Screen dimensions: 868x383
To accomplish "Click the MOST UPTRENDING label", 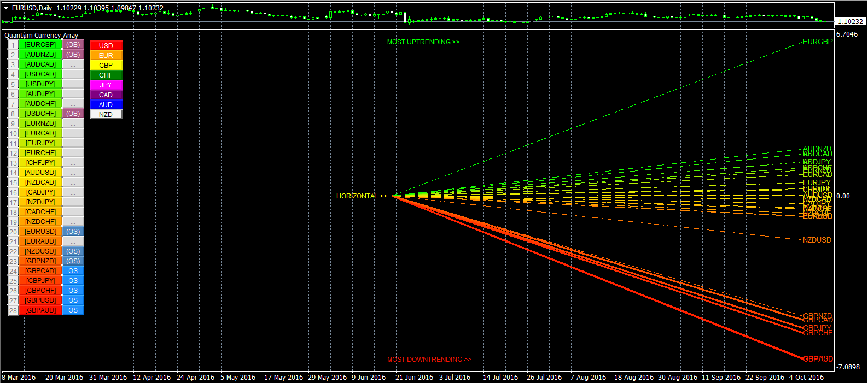I will pos(423,42).
